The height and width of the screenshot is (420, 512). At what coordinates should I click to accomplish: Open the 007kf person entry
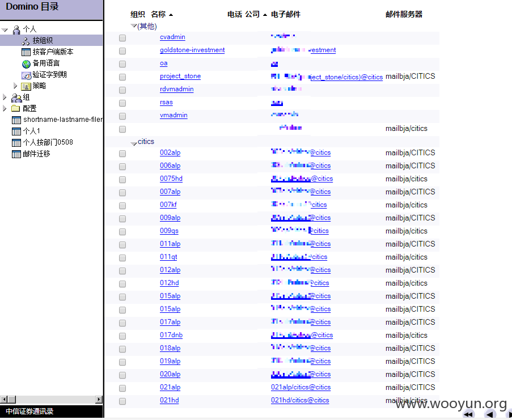pos(168,205)
